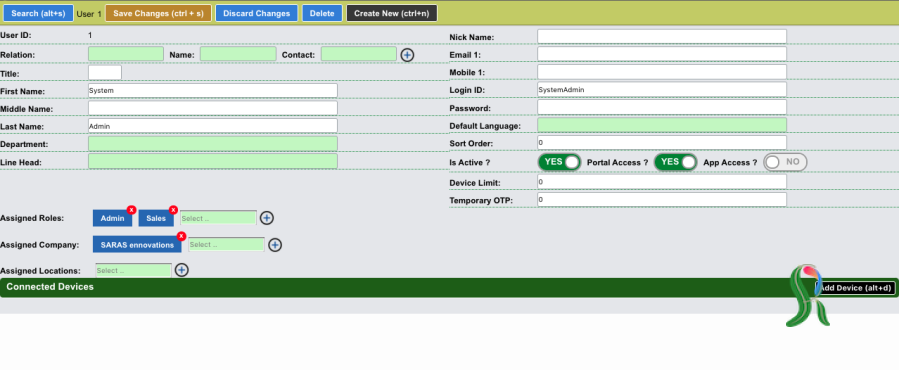Click the parrot mascot logo icon
This screenshot has width=899, height=370.
pos(807,296)
